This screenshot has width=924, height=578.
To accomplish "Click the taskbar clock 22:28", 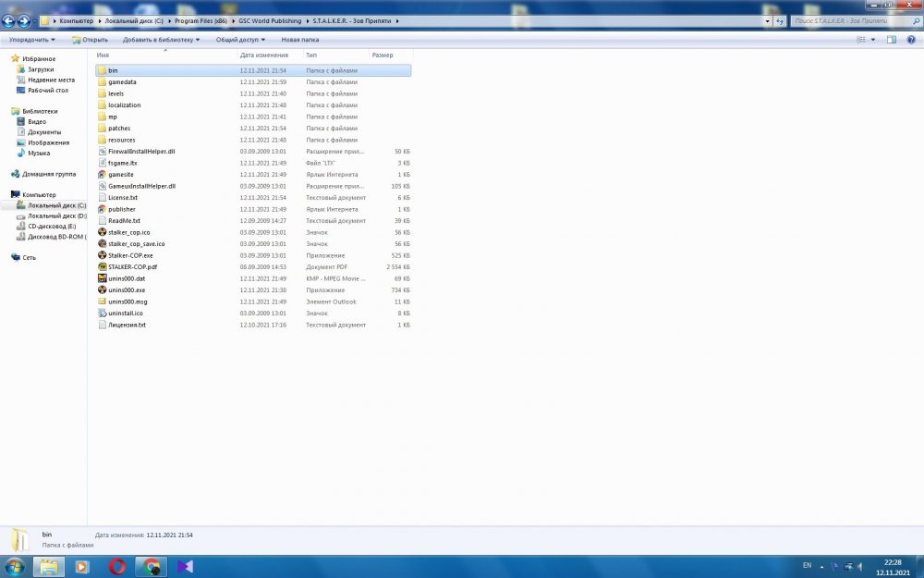I will pos(893,562).
